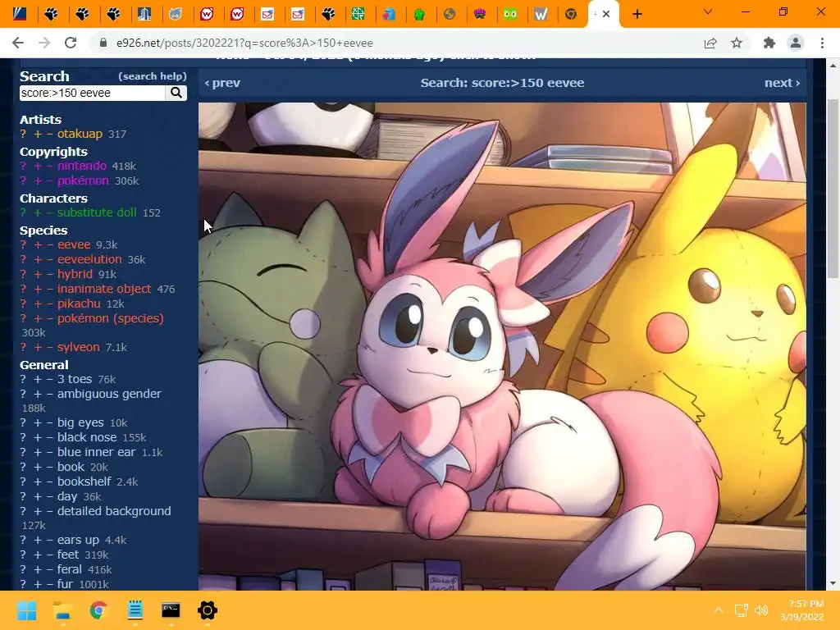840x630 pixels.
Task: Open the volume icon in system tray
Action: [x=760, y=610]
